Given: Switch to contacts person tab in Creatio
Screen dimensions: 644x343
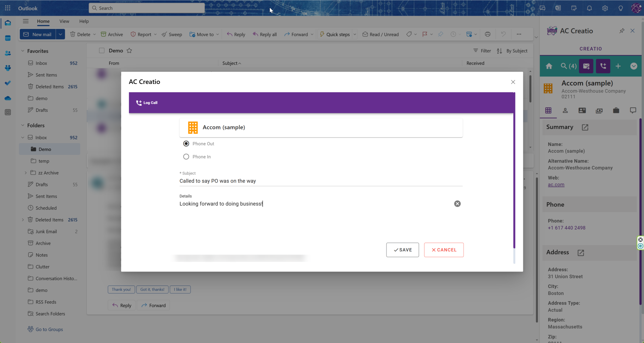Looking at the screenshot, I should (565, 110).
